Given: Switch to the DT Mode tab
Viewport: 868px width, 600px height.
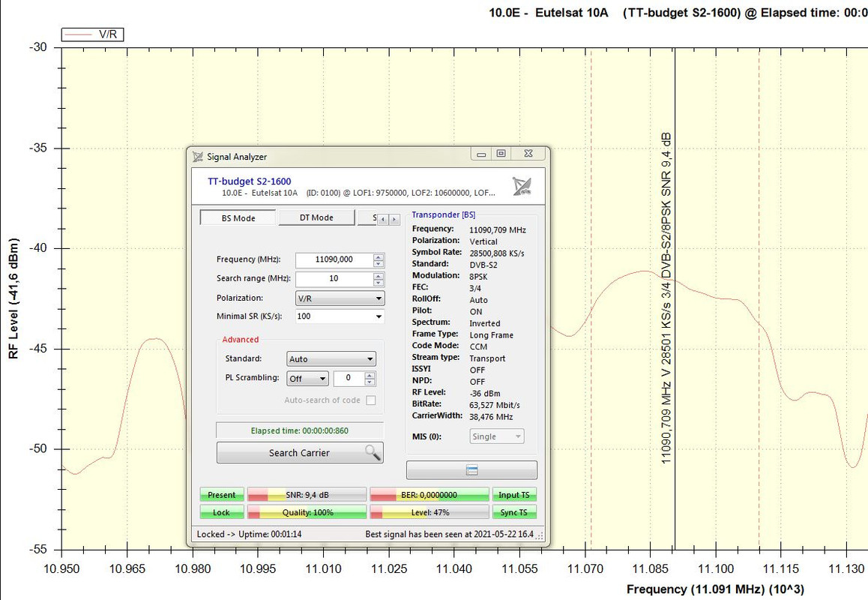Looking at the screenshot, I should (x=316, y=217).
